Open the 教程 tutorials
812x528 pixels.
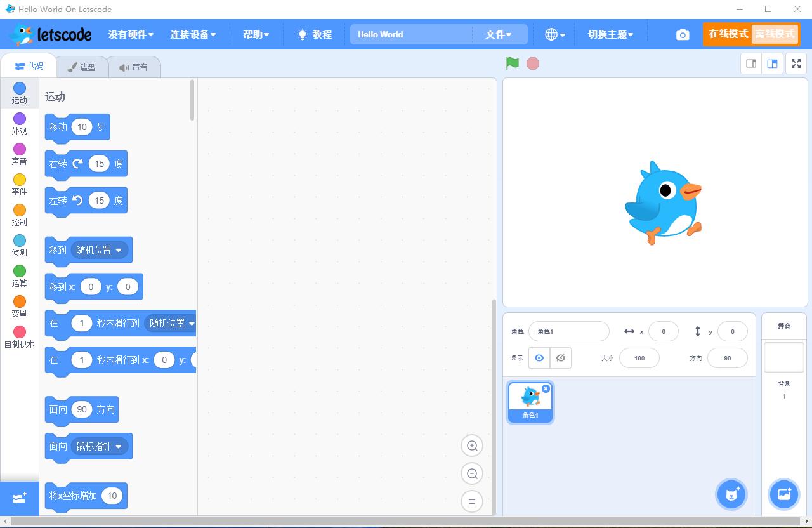(x=313, y=34)
